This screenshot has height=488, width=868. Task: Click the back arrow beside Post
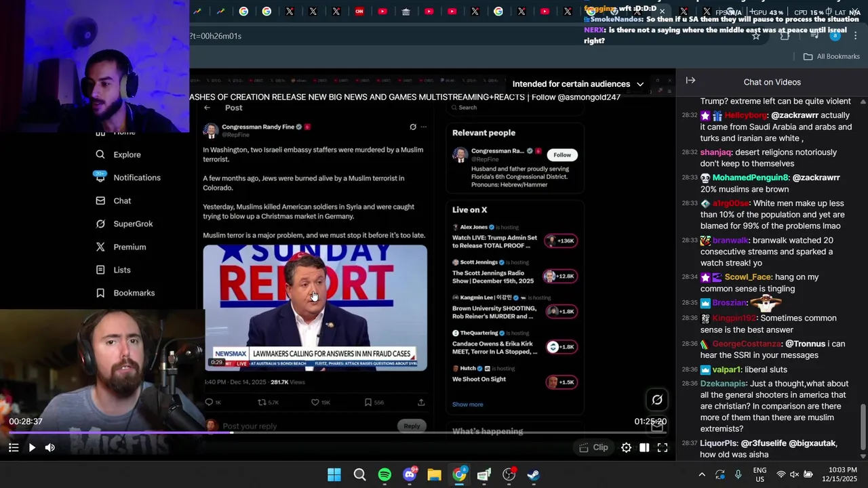click(x=208, y=108)
